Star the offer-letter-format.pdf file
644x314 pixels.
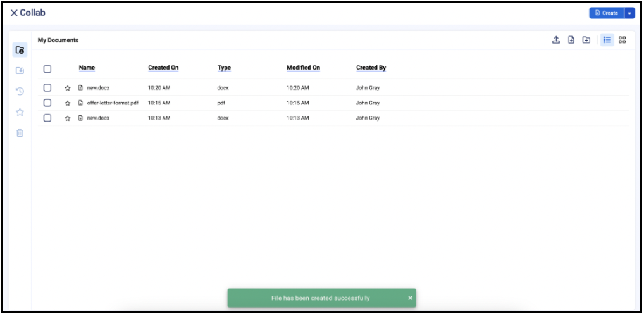click(68, 103)
